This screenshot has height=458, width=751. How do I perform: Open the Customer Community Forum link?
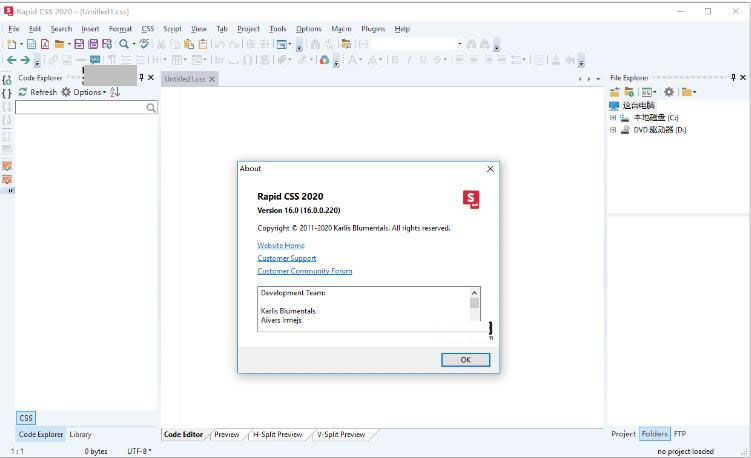click(305, 271)
